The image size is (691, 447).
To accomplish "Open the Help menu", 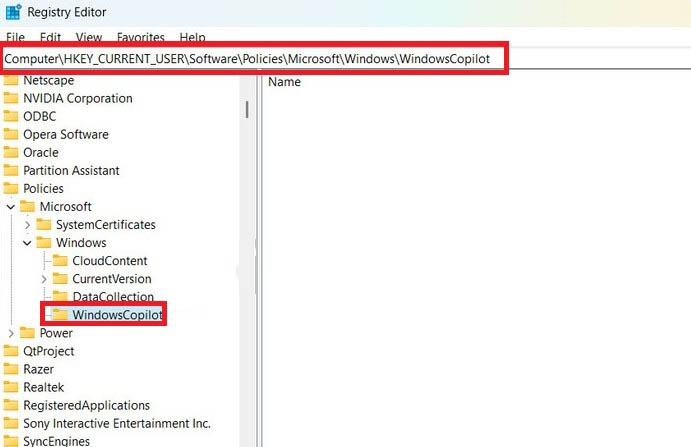I will 192,37.
